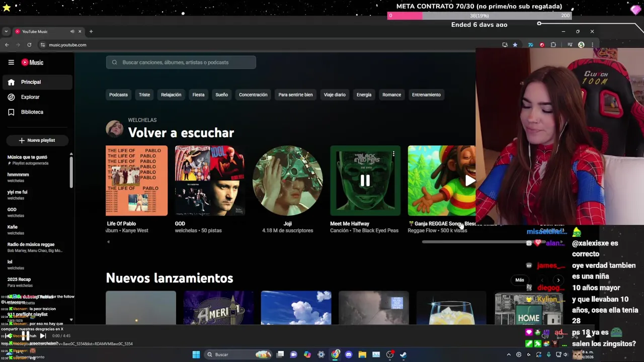Play the Ganja REGGAE Song video

(x=470, y=180)
